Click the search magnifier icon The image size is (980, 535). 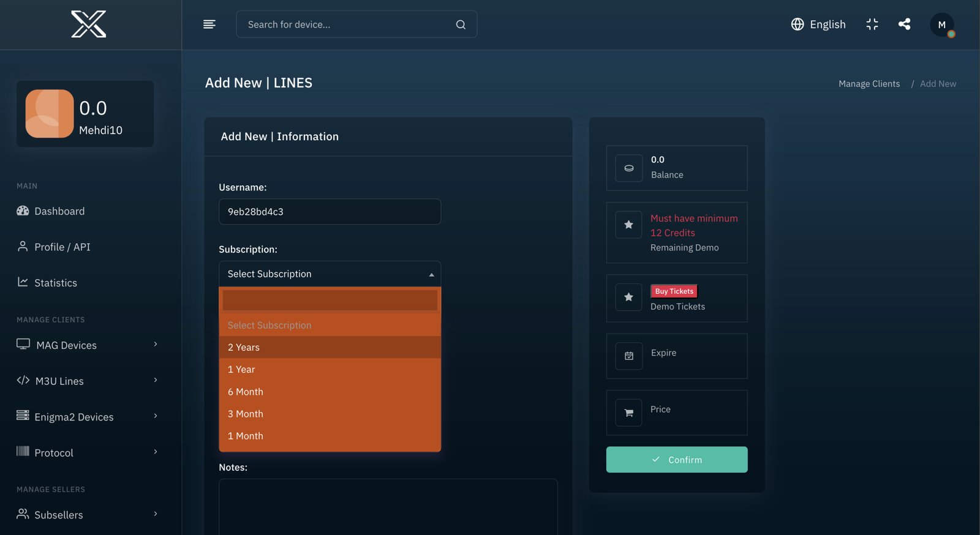click(x=461, y=24)
